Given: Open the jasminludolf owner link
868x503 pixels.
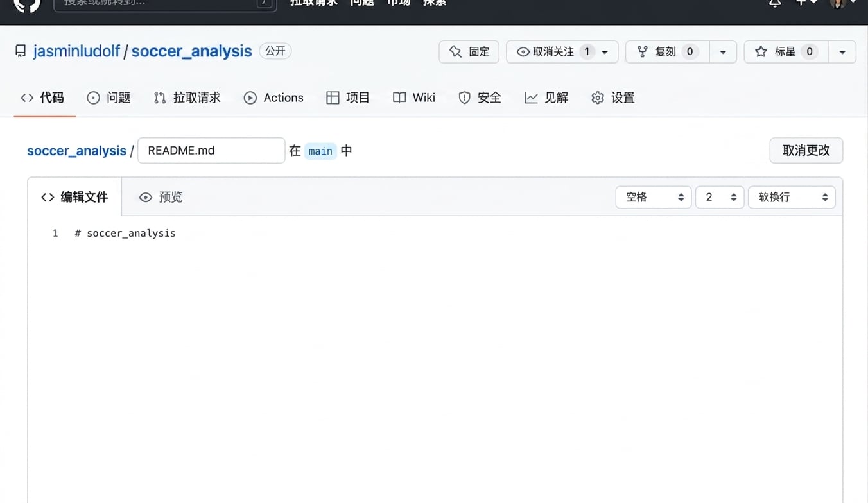Looking at the screenshot, I should 76,51.
